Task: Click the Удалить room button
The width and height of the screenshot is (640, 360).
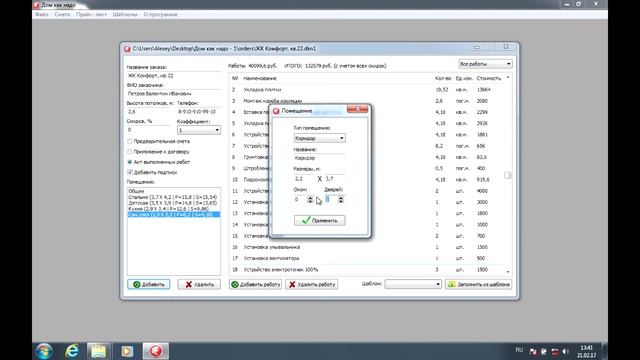Action: click(199, 284)
